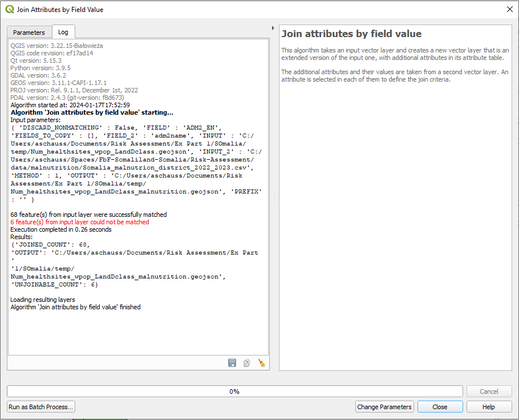Click the '68 feature(s)' matched log line
Image resolution: width=519 pixels, height=420 pixels.
point(88,215)
